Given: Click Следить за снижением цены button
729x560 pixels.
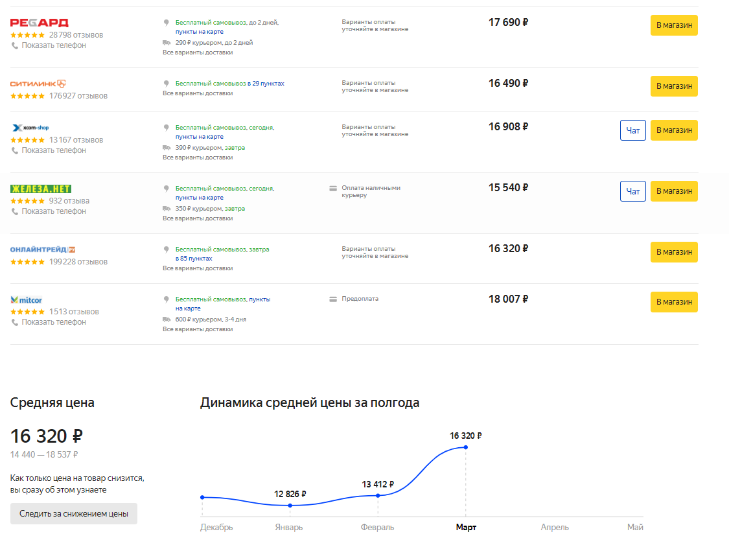Looking at the screenshot, I should [x=73, y=513].
